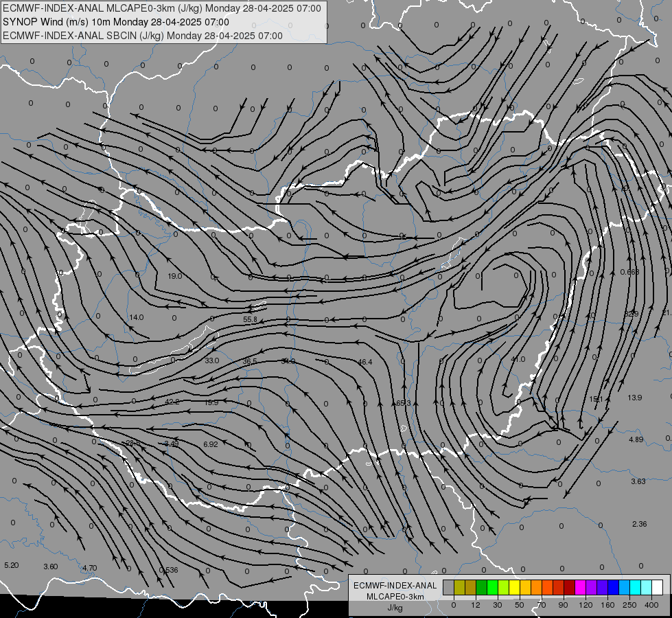Screen dimensions: 672x618
Task: Select the SYNOP Wind 10m title line
Action: [116, 22]
